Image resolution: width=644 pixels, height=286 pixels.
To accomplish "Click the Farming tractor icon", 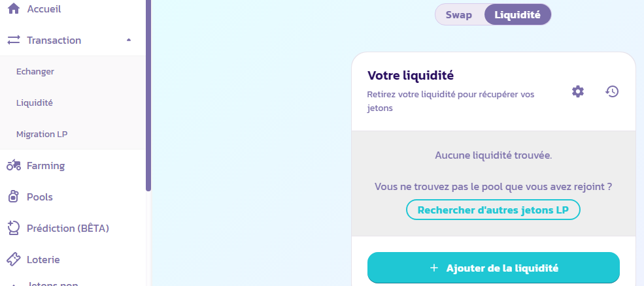I will (x=14, y=166).
